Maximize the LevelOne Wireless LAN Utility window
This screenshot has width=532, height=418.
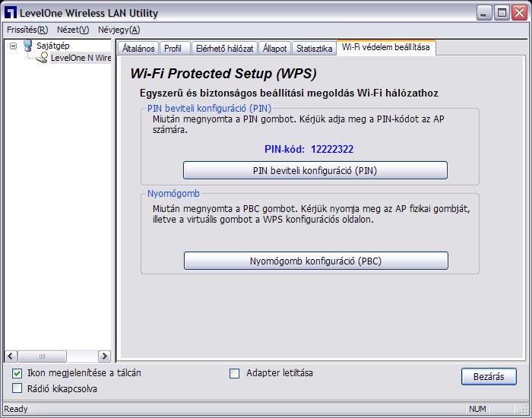502,13
